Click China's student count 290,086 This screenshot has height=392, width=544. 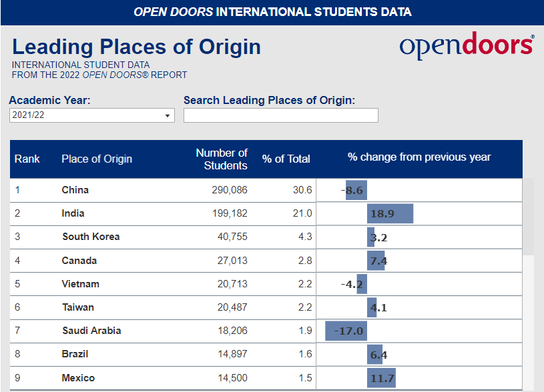pyautogui.click(x=230, y=190)
